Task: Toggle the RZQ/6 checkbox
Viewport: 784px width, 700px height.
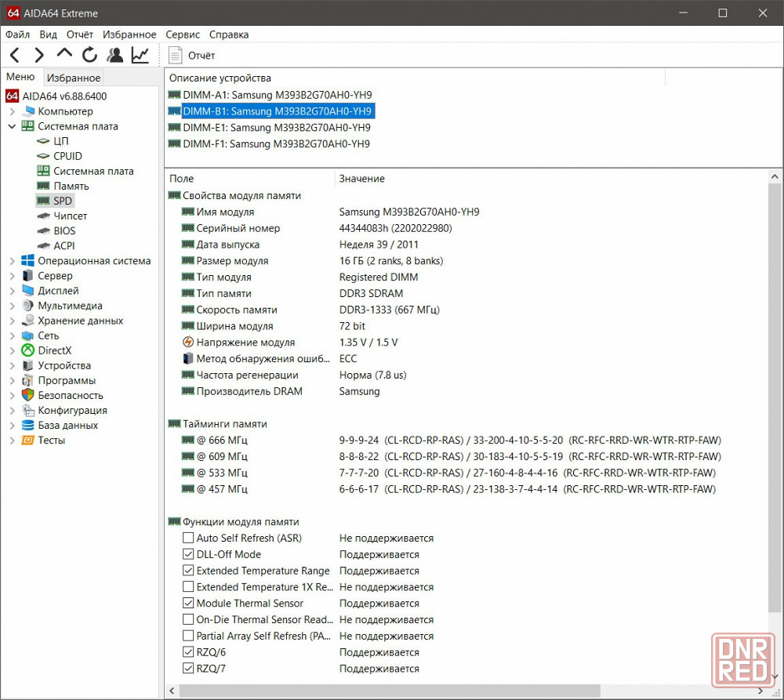Action: [x=188, y=652]
